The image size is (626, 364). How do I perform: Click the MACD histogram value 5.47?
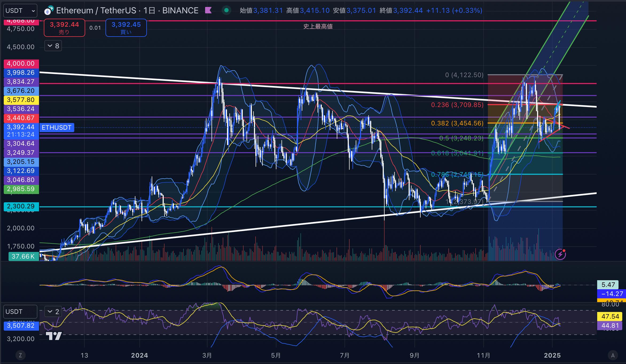point(608,285)
